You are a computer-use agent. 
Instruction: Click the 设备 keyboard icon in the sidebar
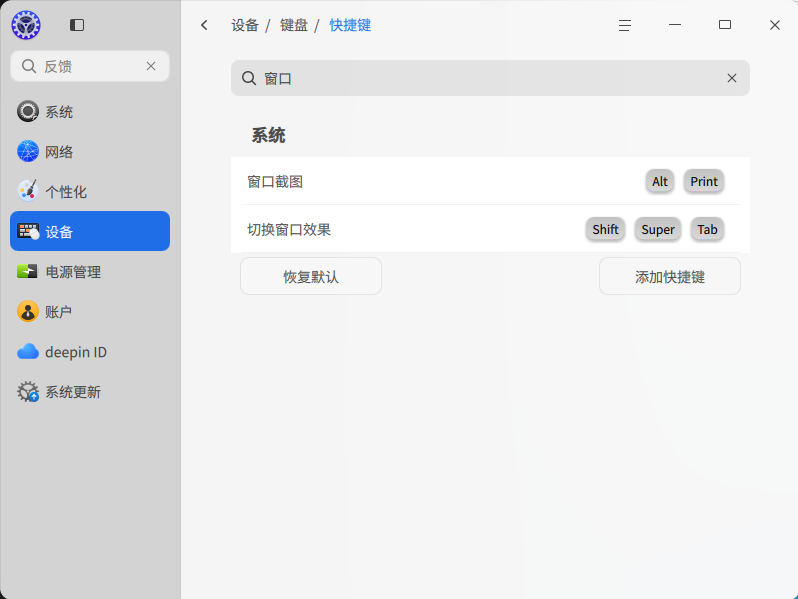(x=28, y=231)
